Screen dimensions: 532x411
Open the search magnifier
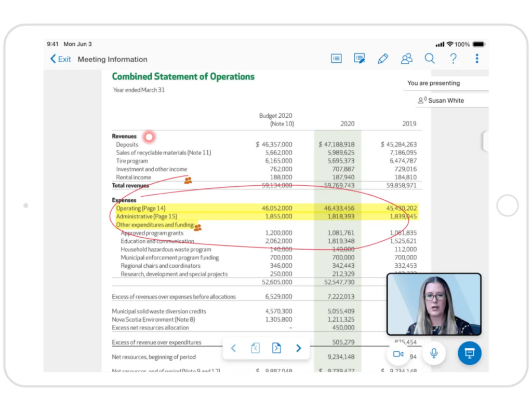point(430,59)
